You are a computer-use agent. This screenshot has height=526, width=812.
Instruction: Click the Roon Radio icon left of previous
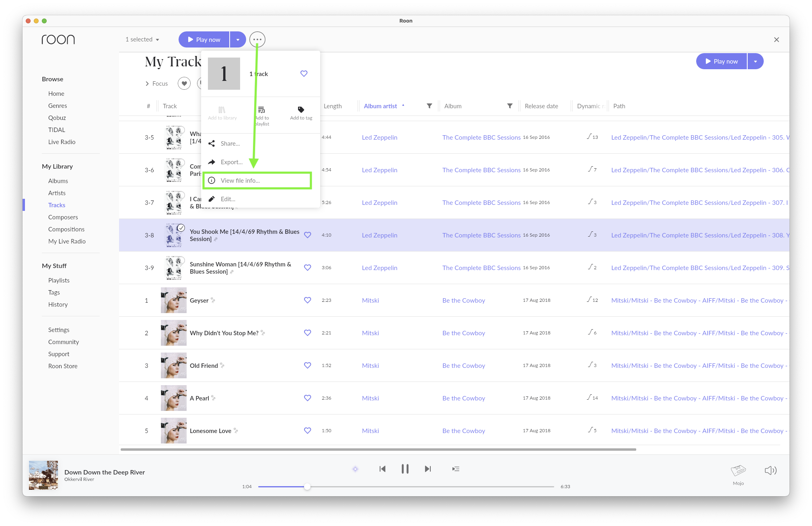click(355, 469)
